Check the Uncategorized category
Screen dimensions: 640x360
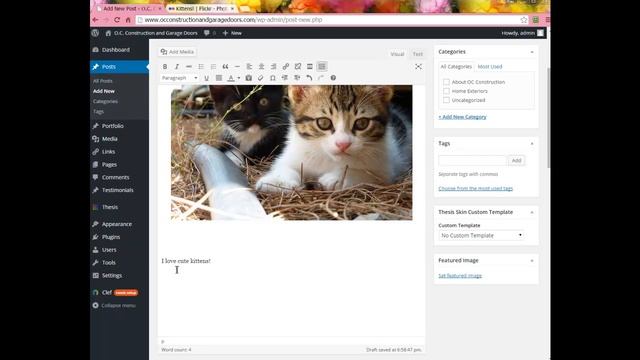coord(446,100)
